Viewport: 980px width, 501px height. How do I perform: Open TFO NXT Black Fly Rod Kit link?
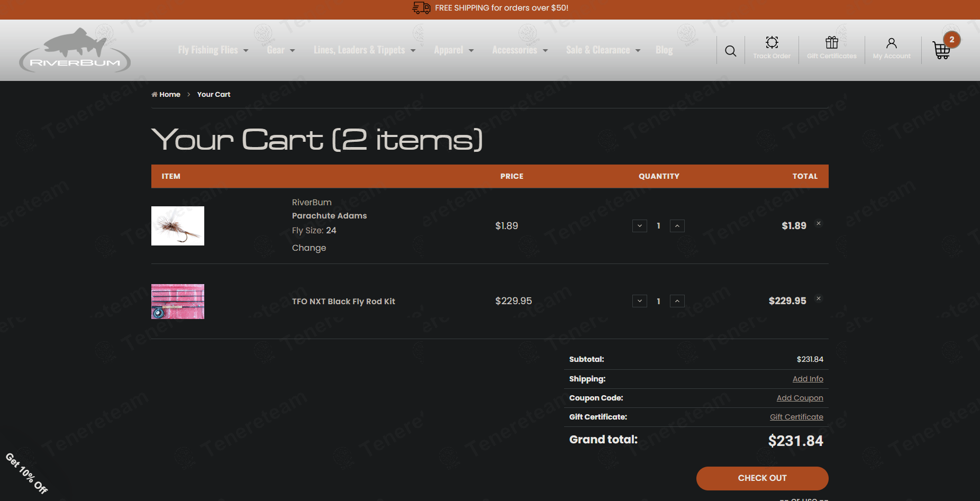(343, 302)
